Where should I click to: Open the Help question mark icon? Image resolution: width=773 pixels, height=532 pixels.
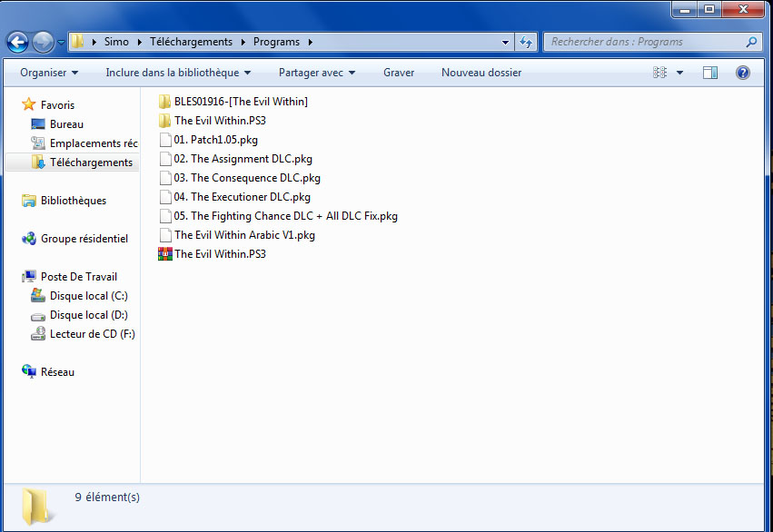(x=742, y=73)
